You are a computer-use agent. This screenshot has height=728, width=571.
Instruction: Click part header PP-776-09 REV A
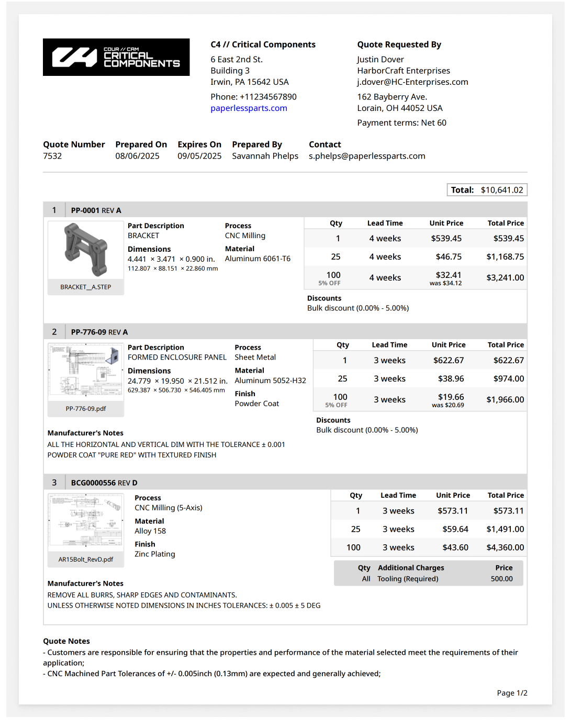point(99,332)
